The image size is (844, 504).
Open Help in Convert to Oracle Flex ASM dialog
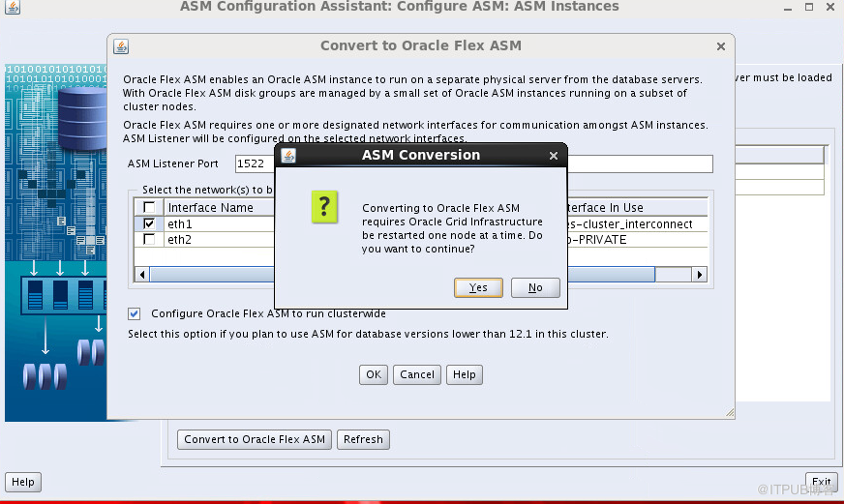coord(464,374)
